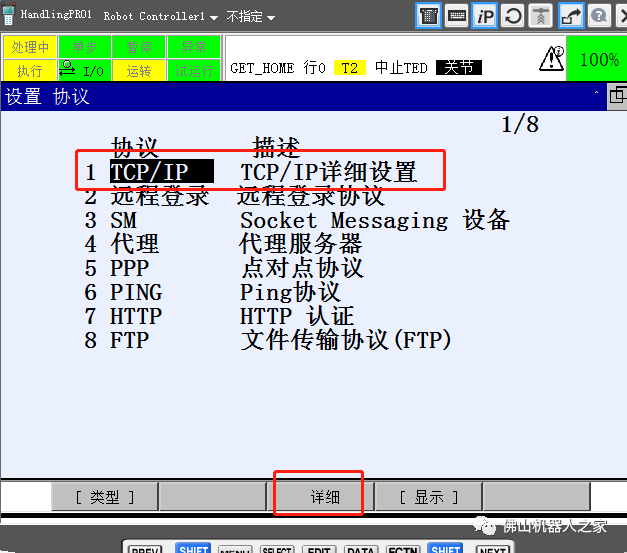This screenshot has width=627, height=553.
Task: Click the share/export arrow icon
Action: pos(571,16)
